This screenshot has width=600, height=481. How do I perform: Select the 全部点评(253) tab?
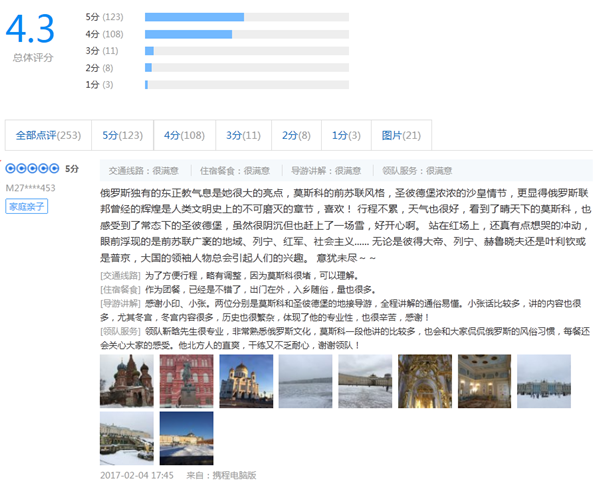pos(49,135)
